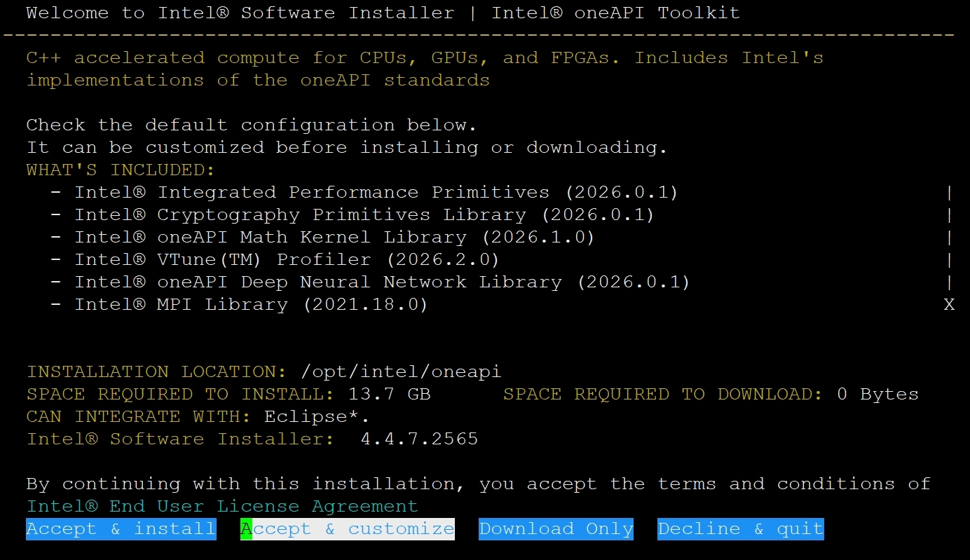Click the 0 Bytes download space value
Image resolution: width=970 pixels, height=560 pixels.
[877, 394]
